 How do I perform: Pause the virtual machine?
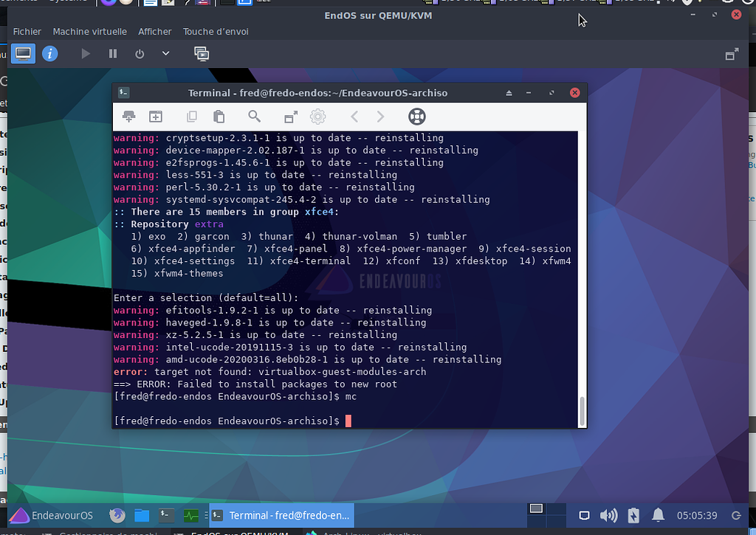point(113,53)
